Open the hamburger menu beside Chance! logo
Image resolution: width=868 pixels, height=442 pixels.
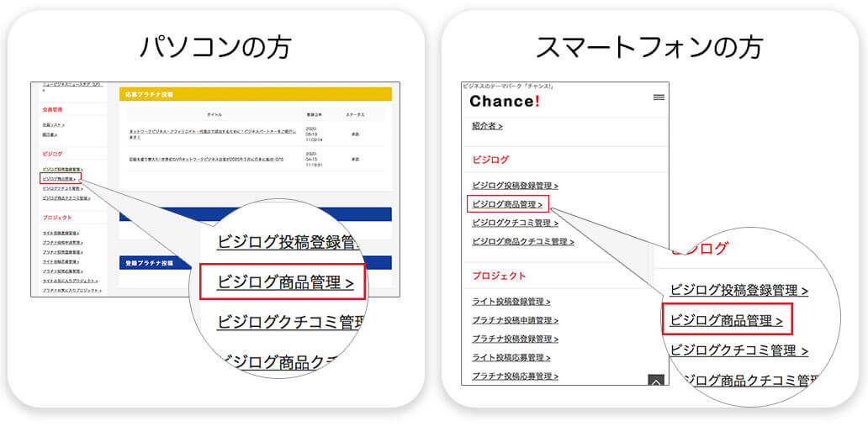pos(659,97)
